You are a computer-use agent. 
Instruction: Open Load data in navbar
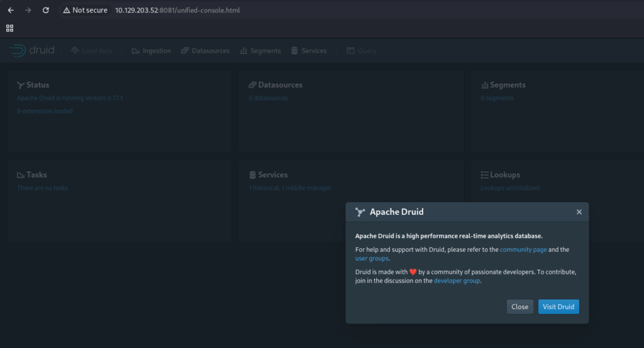tap(91, 50)
